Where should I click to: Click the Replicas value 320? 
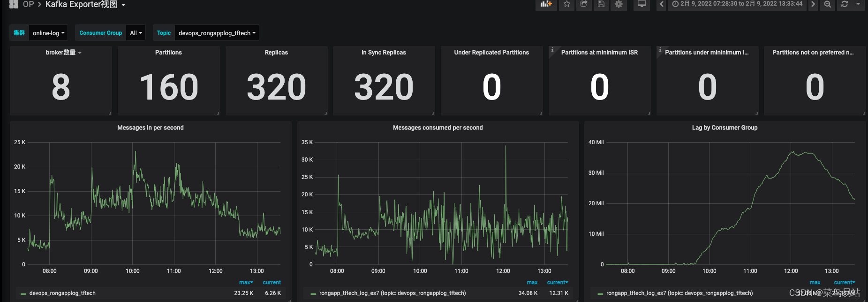coord(276,87)
